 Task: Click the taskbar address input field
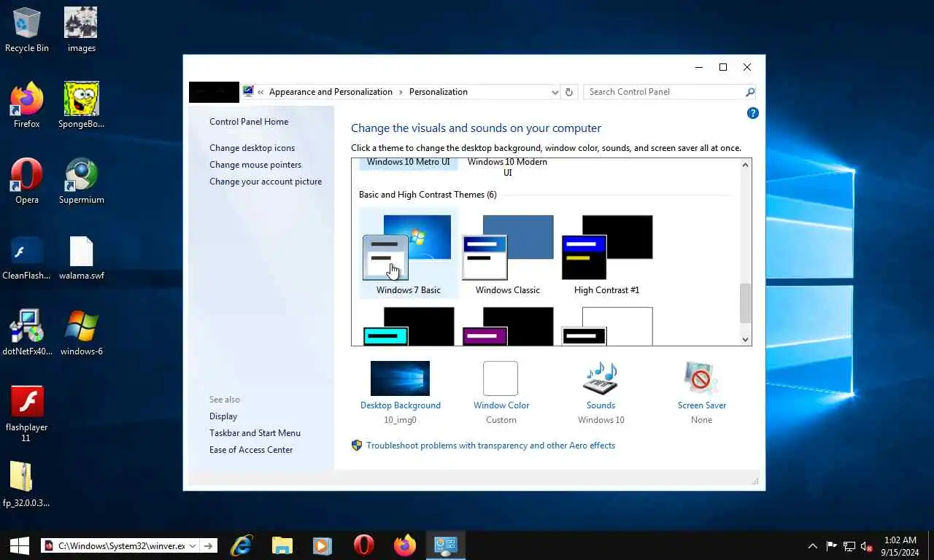(121, 545)
